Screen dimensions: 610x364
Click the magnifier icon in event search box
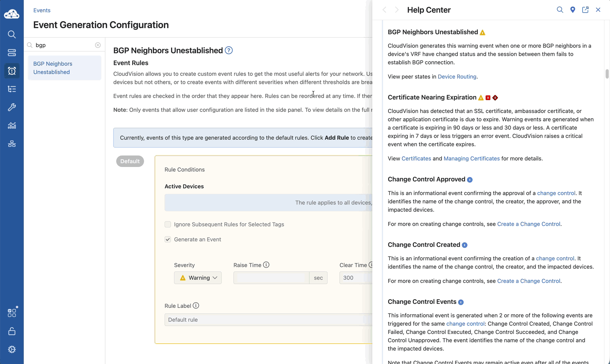pyautogui.click(x=30, y=45)
